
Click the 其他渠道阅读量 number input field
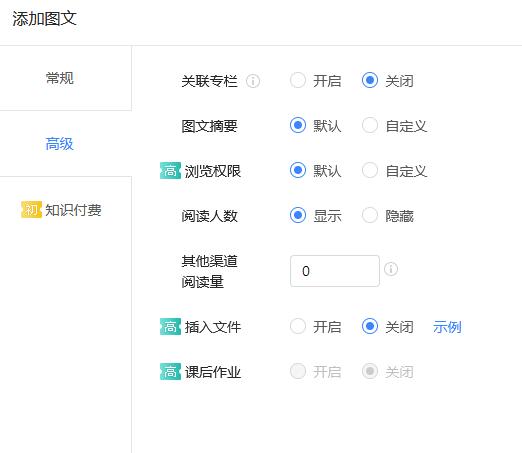pos(335,271)
